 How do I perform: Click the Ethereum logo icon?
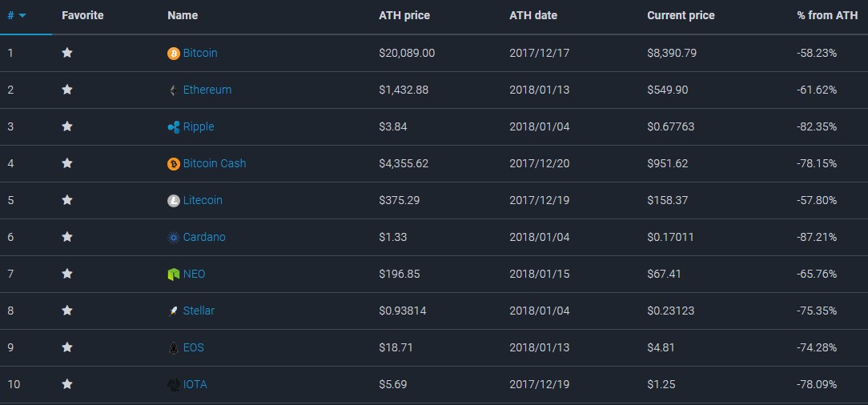point(174,90)
